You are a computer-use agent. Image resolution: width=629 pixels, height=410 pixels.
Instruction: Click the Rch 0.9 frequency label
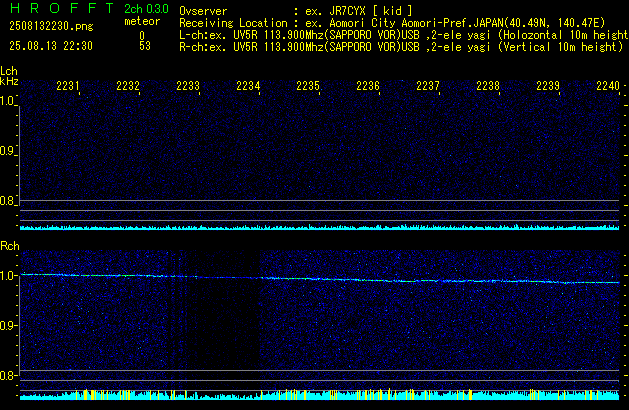click(x=7, y=325)
